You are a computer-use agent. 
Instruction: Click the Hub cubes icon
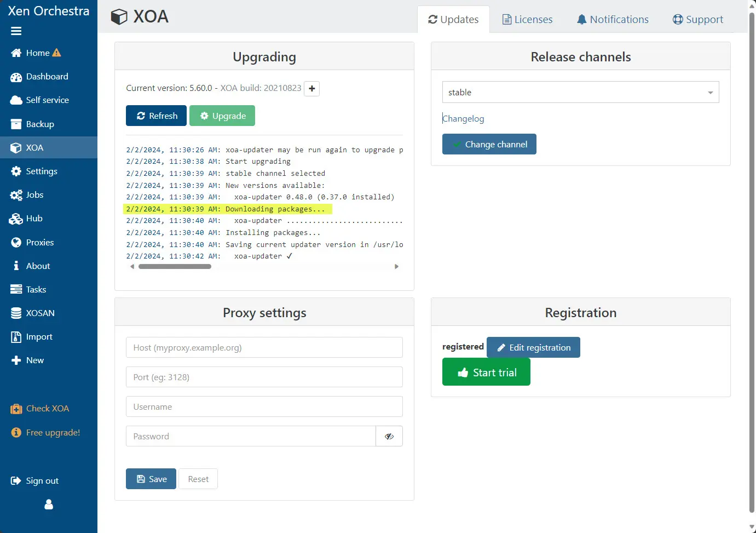coord(16,219)
